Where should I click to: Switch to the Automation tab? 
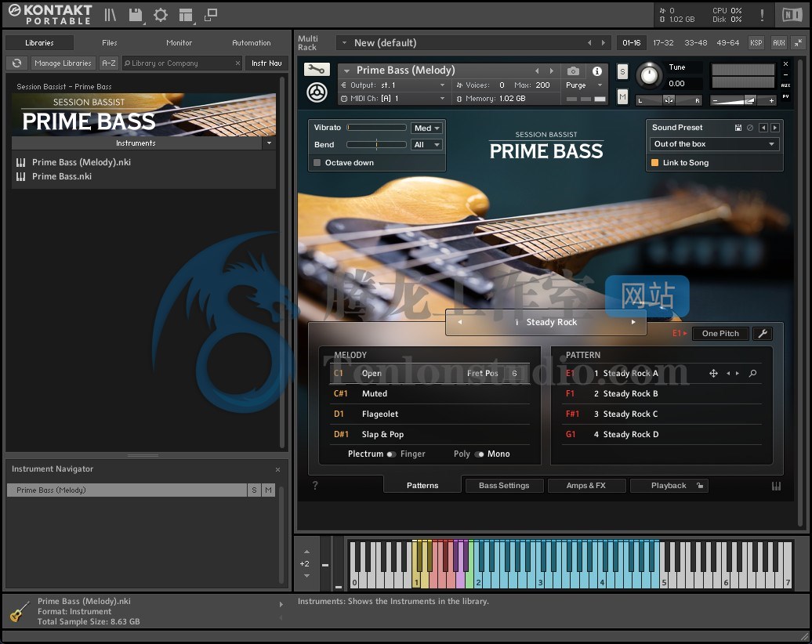click(x=251, y=43)
